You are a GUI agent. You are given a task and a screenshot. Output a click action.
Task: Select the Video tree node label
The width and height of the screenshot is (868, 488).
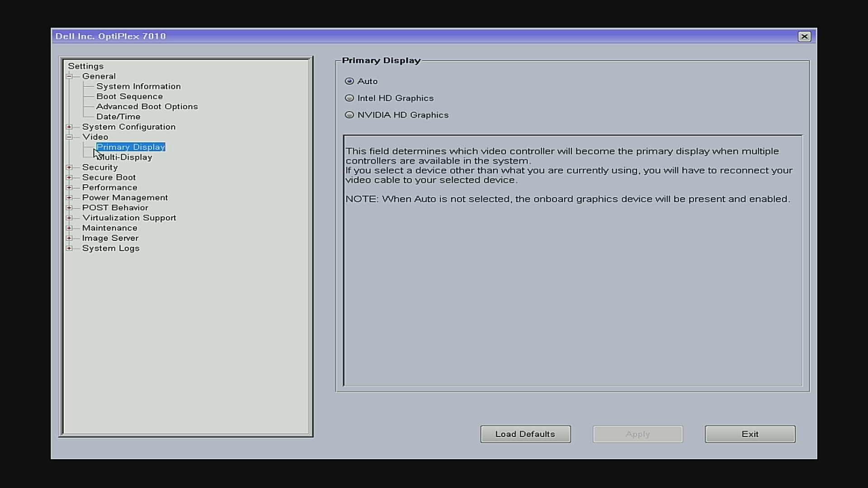click(x=95, y=137)
